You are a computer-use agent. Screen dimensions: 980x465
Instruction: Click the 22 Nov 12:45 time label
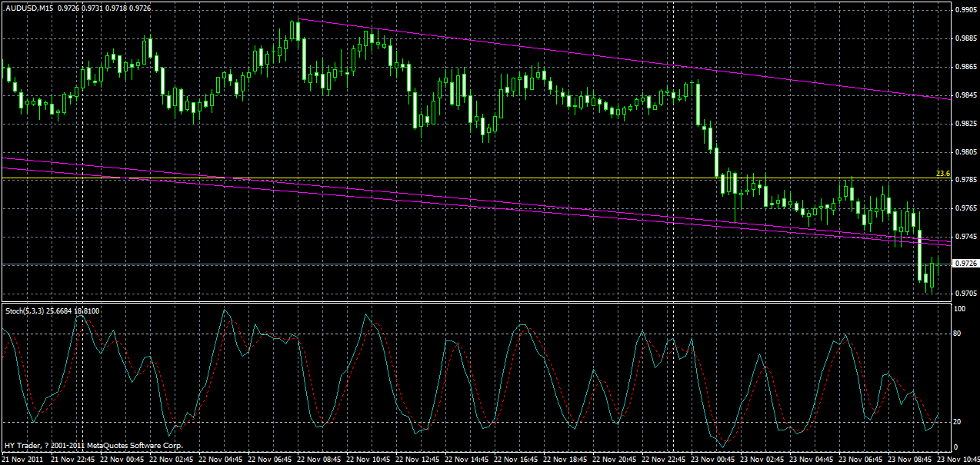[418, 459]
